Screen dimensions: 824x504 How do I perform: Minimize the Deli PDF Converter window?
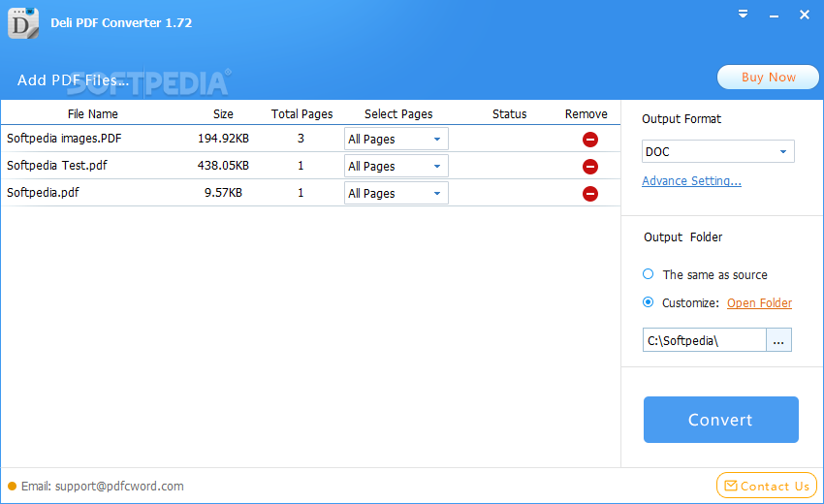click(774, 16)
